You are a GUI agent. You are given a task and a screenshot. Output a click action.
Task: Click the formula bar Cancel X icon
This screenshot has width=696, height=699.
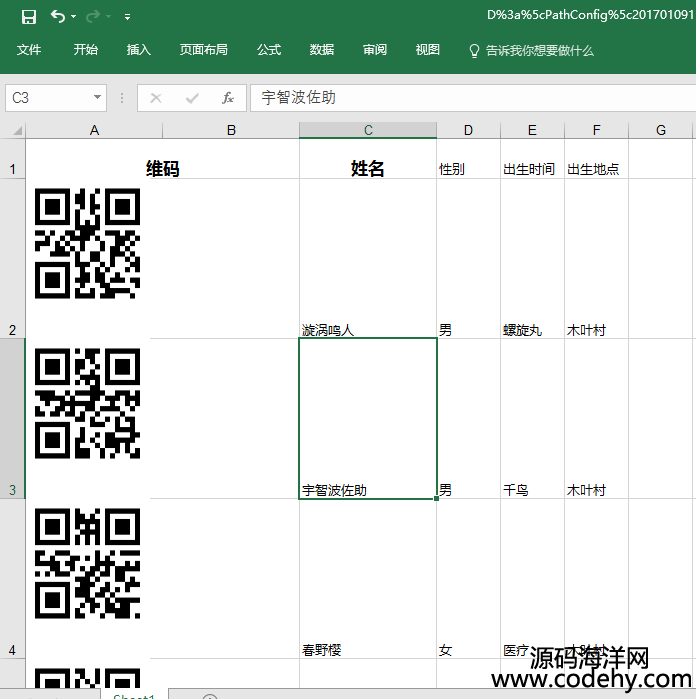click(x=155, y=98)
